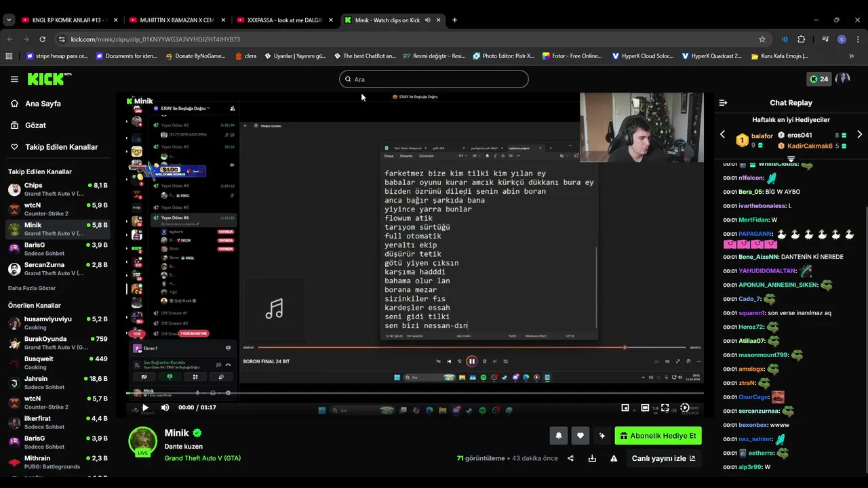Open BurakOyunda recommended channel
Viewport: 868px width, 488px height.
[58, 343]
